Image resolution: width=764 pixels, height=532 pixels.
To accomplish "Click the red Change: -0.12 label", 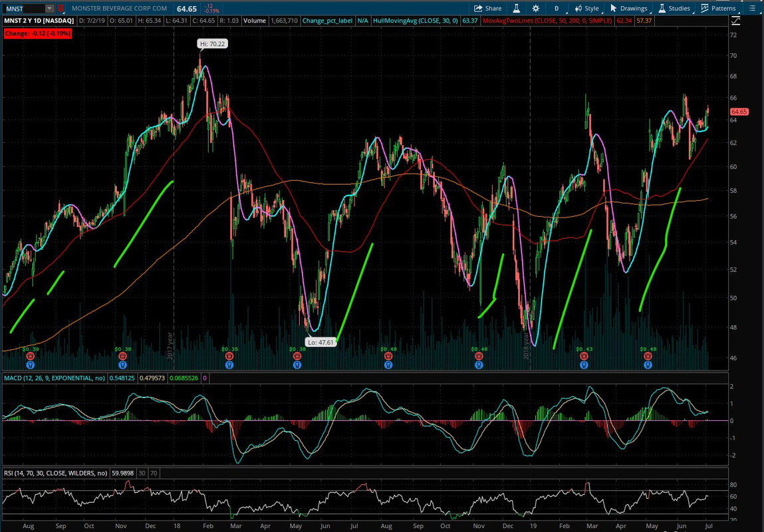I will tap(37, 34).
